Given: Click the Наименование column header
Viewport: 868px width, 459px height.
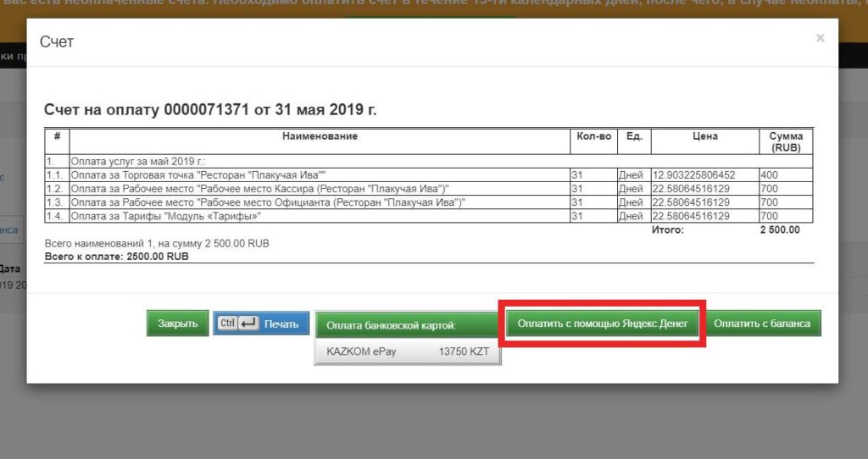Looking at the screenshot, I should click(320, 136).
